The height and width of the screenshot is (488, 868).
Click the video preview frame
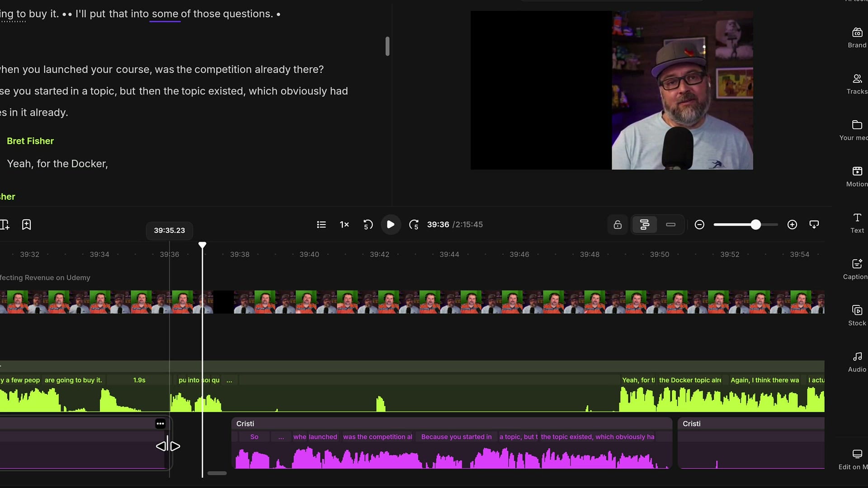click(612, 90)
